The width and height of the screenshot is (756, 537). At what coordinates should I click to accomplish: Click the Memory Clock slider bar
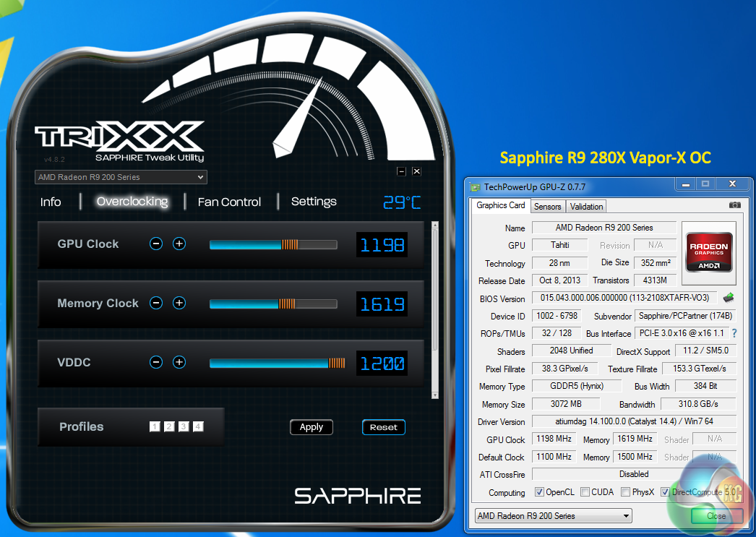273,304
